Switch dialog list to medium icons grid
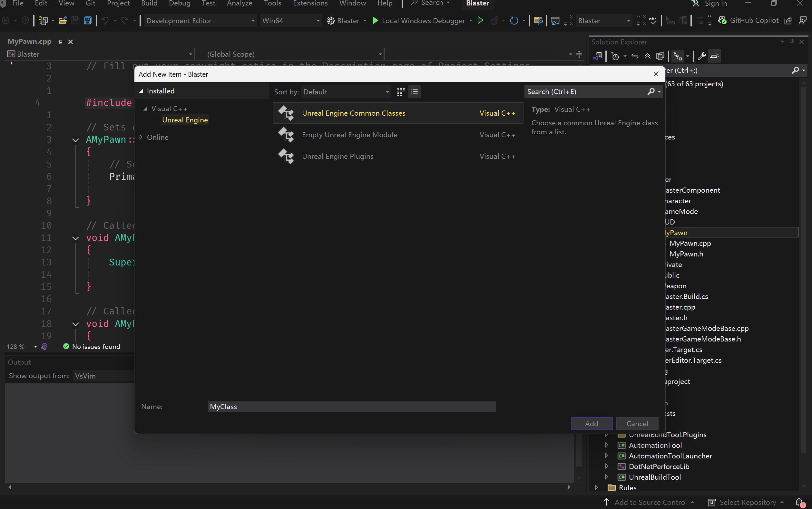 point(401,91)
